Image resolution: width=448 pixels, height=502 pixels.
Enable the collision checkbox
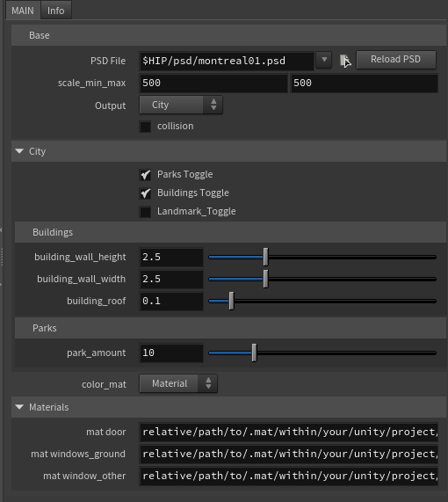click(x=145, y=127)
